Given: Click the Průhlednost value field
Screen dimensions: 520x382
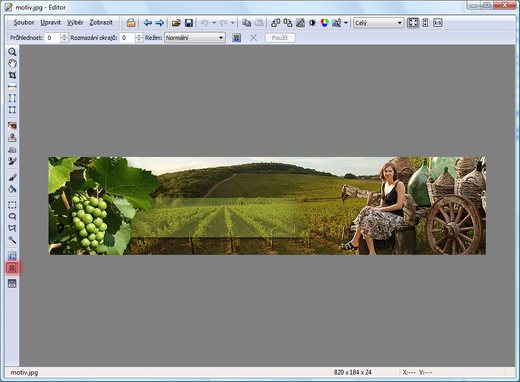Looking at the screenshot, I should point(53,38).
